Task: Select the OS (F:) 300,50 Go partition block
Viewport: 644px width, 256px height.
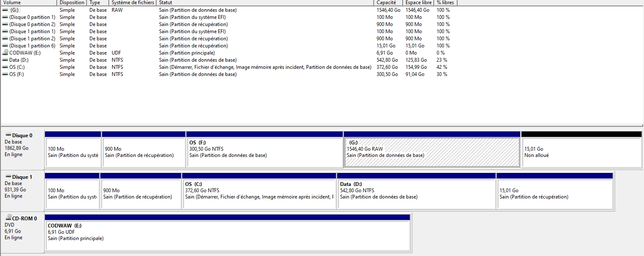Action: 264,149
